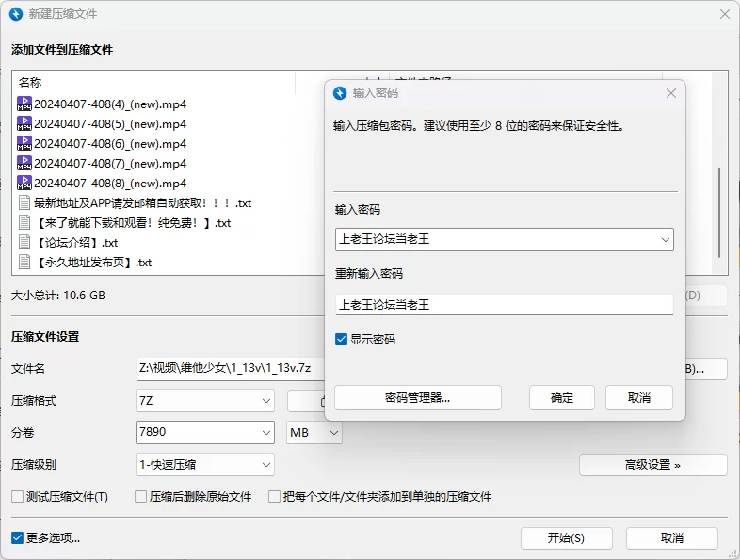Expand the 压缩格式 7Z dropdown
This screenshot has height=560, width=740.
click(x=266, y=401)
